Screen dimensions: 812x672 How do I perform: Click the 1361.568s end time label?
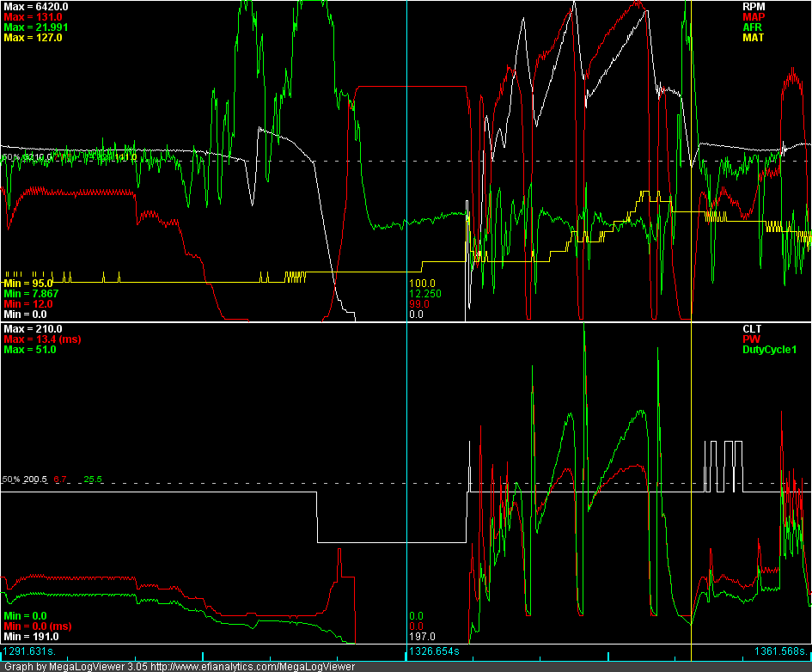781,651
